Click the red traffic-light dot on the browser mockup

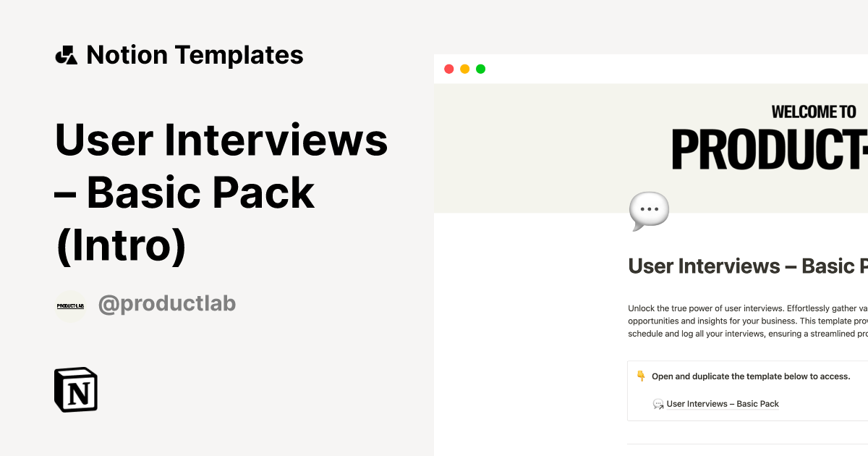click(448, 68)
